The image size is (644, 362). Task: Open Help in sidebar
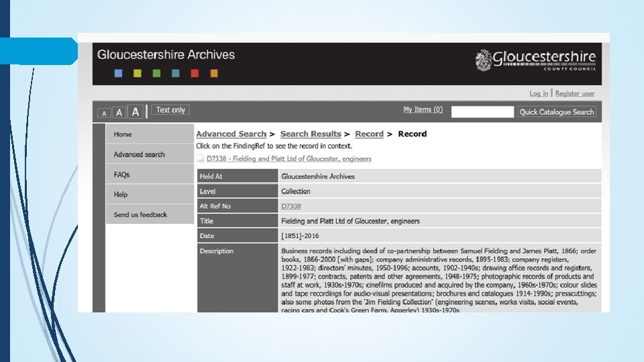(150, 194)
